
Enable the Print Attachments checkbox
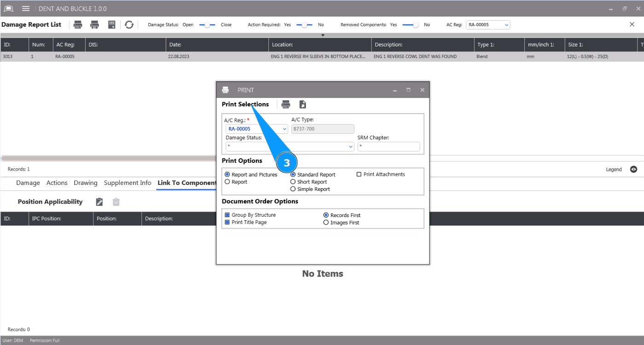[x=381, y=174]
